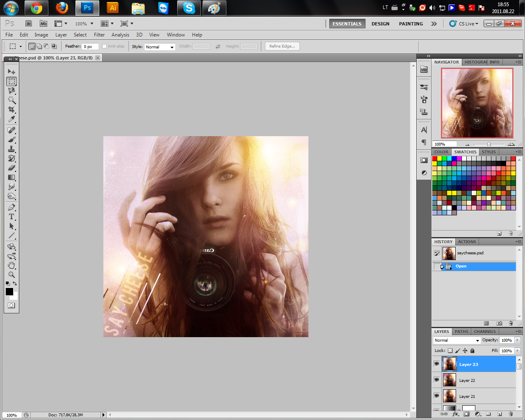
Task: Switch to the Styles tab
Action: [489, 152]
